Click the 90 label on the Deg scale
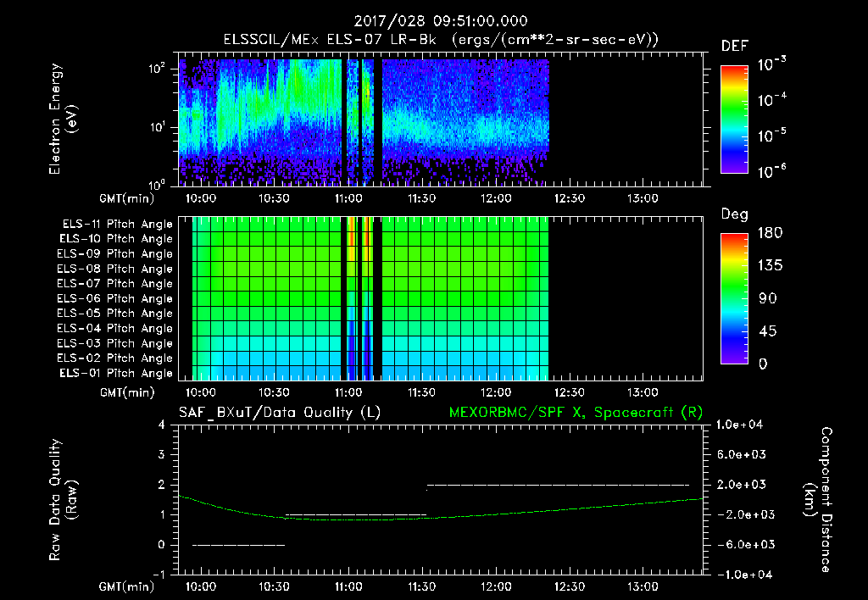The height and width of the screenshot is (600, 868). coord(768,299)
